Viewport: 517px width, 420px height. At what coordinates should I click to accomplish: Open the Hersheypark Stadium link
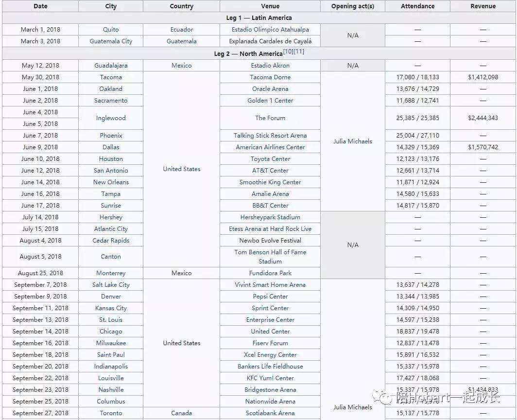point(270,217)
